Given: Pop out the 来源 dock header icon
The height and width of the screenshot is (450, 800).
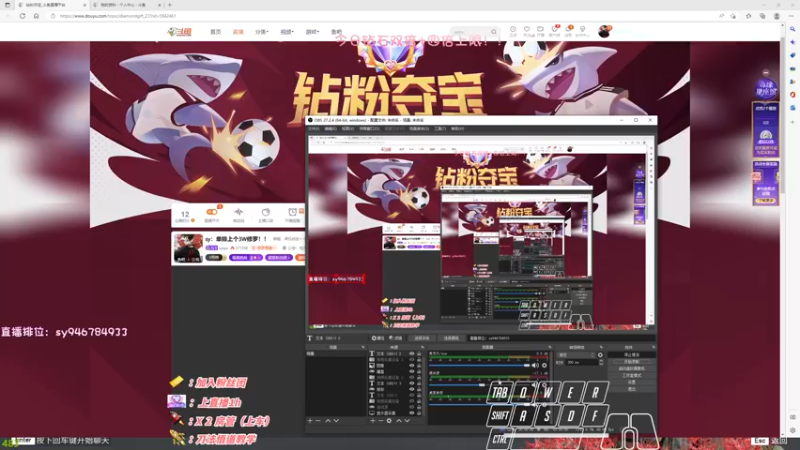Looking at the screenshot, I should (422, 347).
